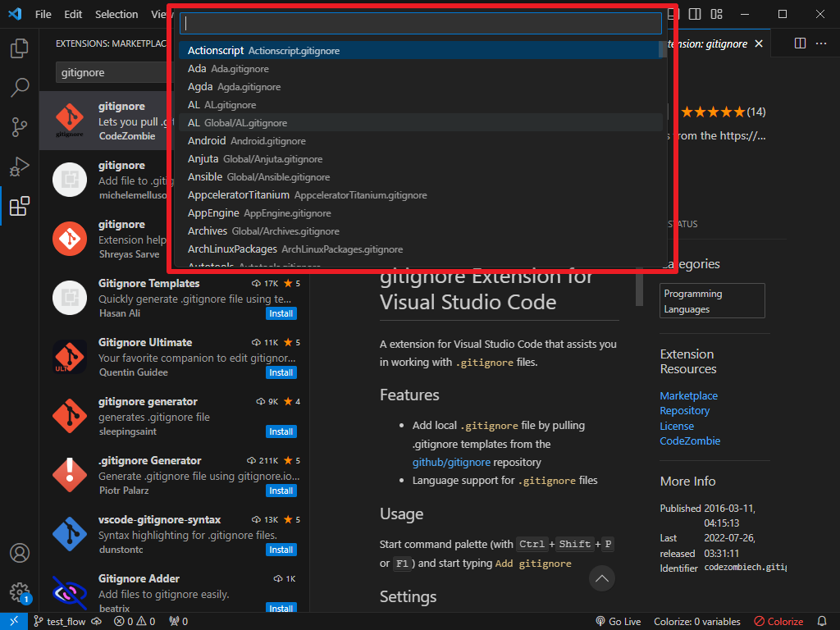Click the Programming Languages category tag
840x630 pixels.
pyautogui.click(x=712, y=301)
